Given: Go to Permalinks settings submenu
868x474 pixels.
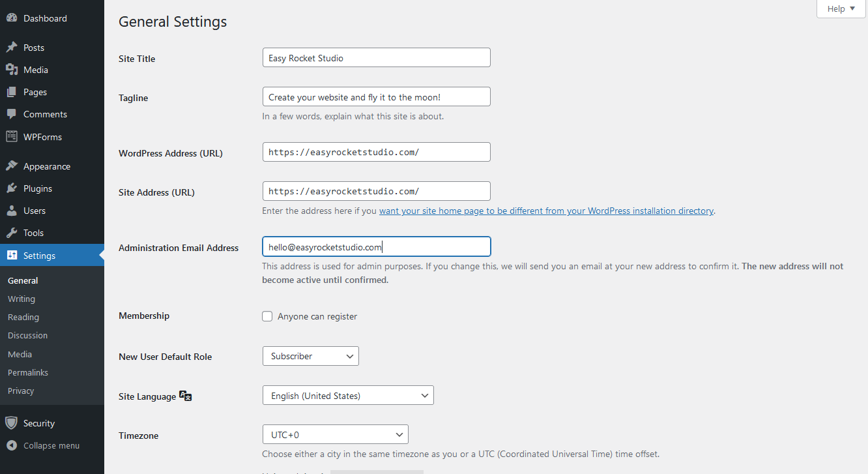Looking at the screenshot, I should click(x=28, y=372).
